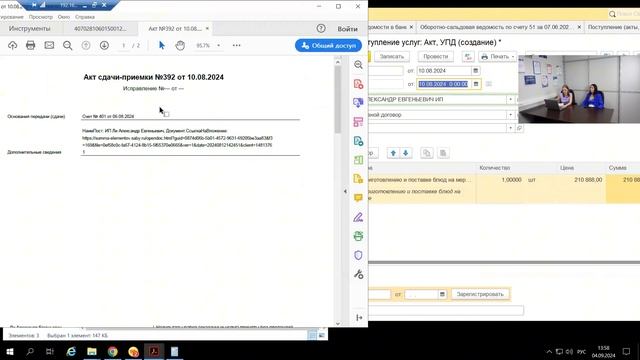
Task: Click the page number input field
Action: (x=124, y=45)
